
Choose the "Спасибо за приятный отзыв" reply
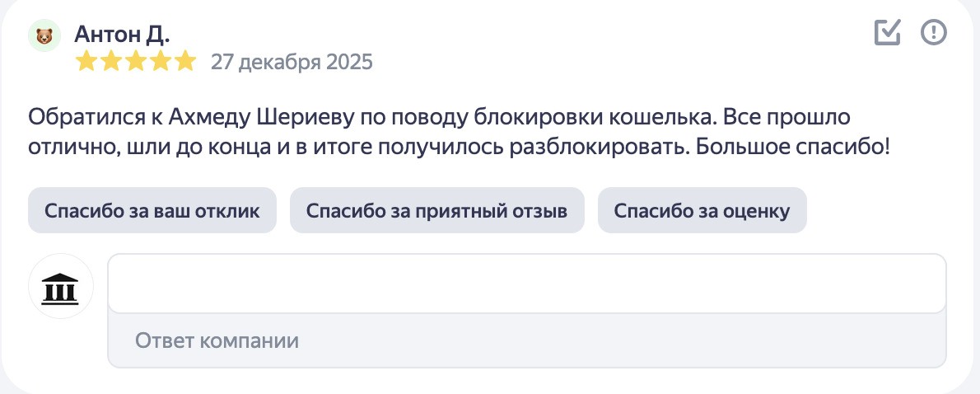(x=436, y=210)
